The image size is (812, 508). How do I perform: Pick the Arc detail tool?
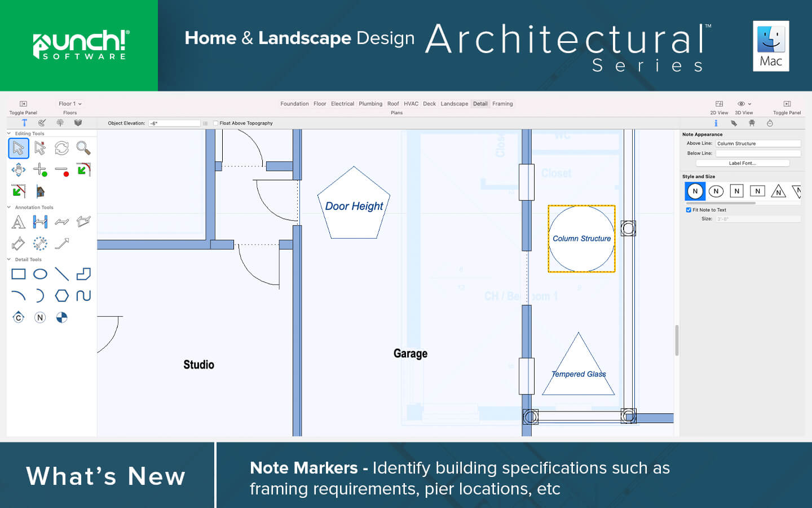pos(19,296)
